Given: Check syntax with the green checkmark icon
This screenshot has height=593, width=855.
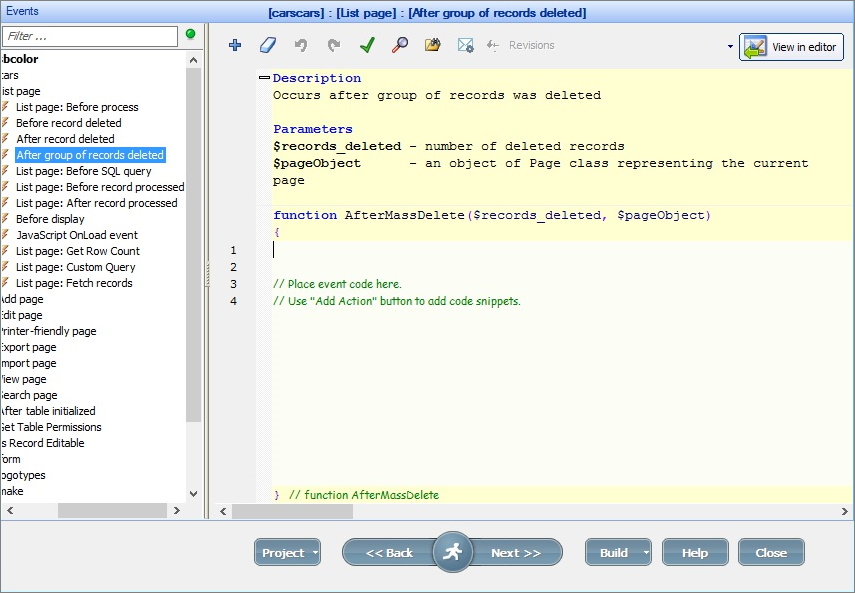Looking at the screenshot, I should tap(367, 45).
